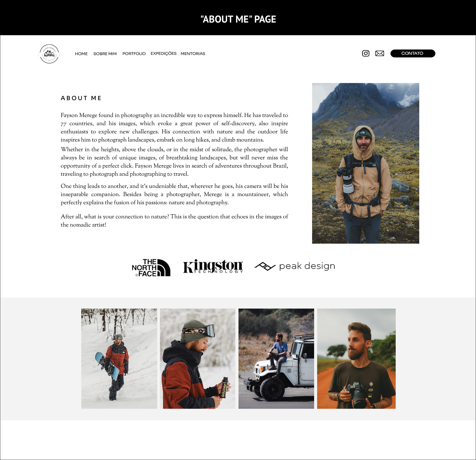Click the black CONTATO button
This screenshot has width=476, height=460.
click(413, 53)
